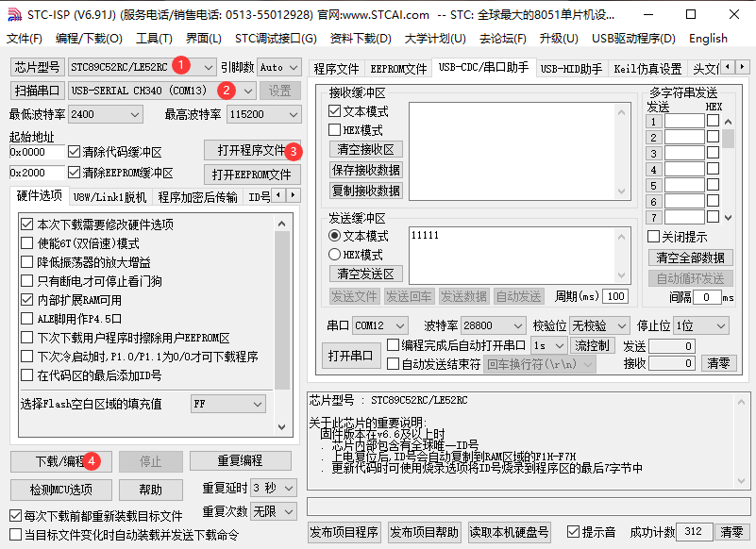The image size is (756, 549).
Task: Open the 编程/下载(O) menu
Action: [x=89, y=39]
